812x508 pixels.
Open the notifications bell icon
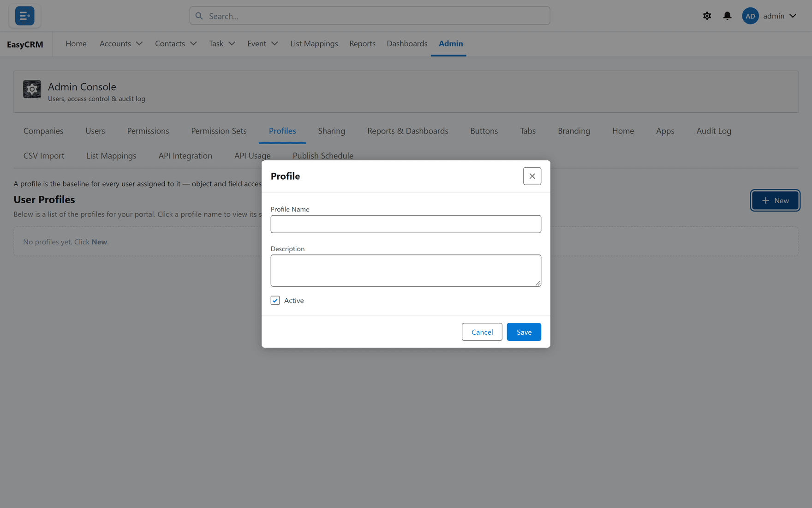(x=727, y=16)
